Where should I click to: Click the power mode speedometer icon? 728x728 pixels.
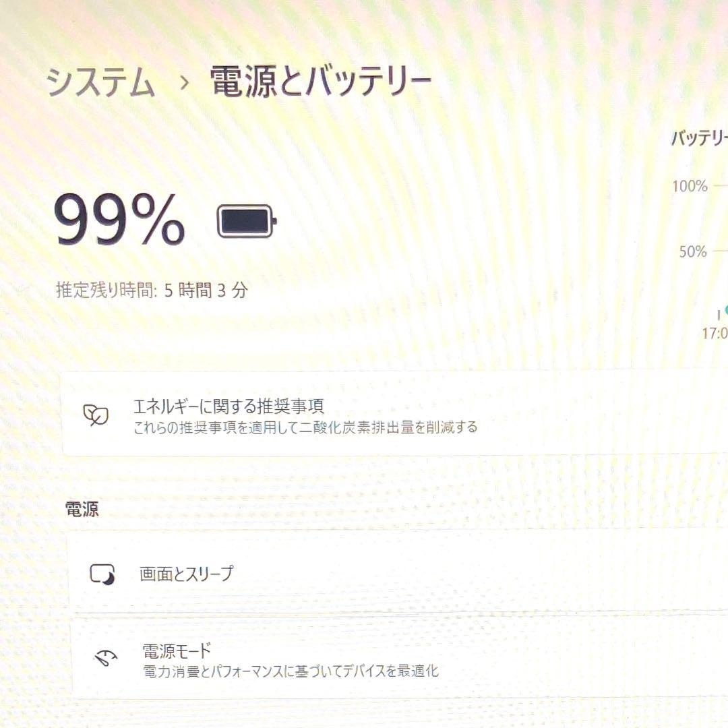(x=104, y=659)
